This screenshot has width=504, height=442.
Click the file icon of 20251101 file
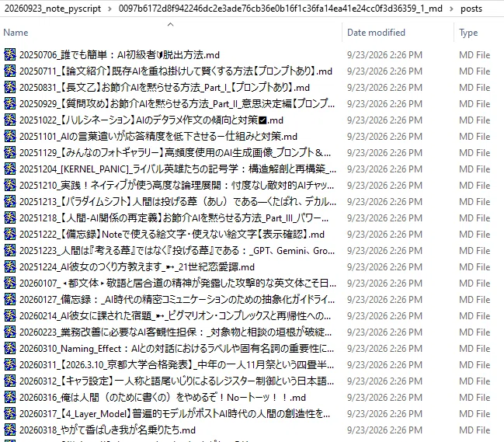(9, 136)
